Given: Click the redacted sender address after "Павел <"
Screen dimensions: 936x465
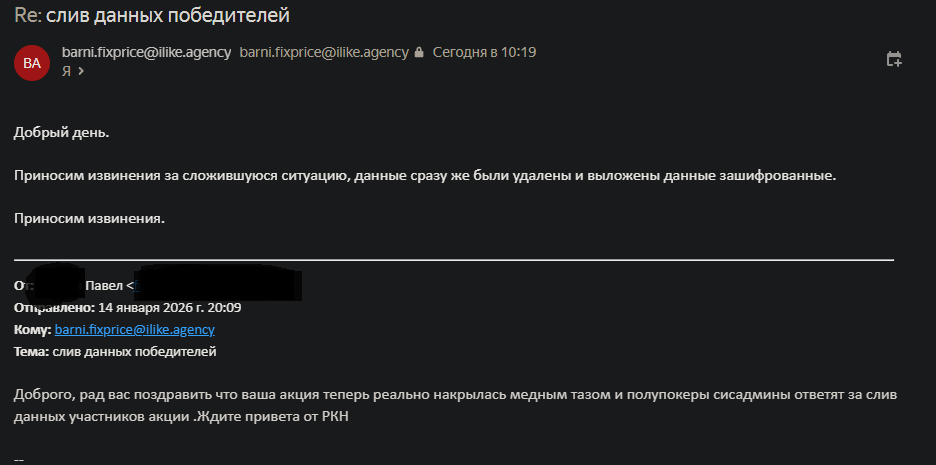Looking at the screenshot, I should [218, 285].
